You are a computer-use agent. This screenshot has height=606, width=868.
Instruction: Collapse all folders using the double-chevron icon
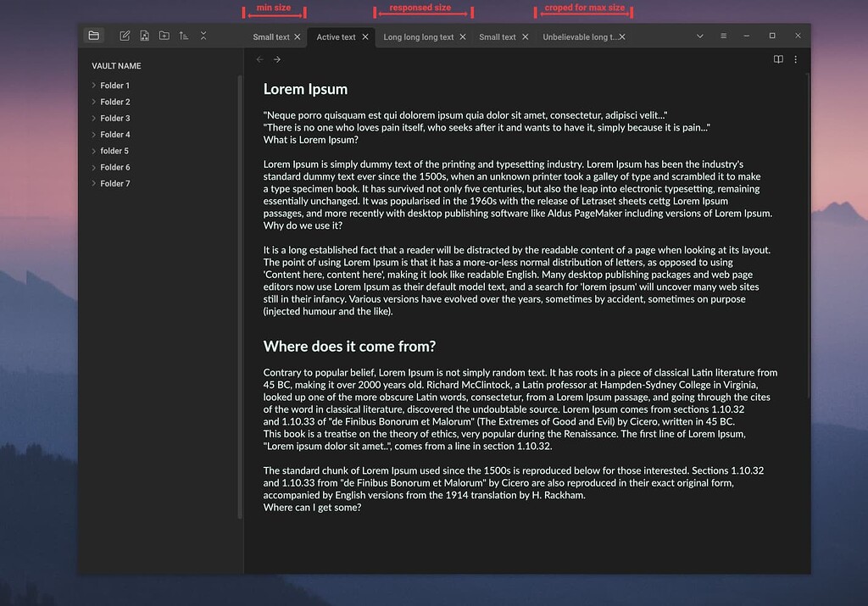[203, 36]
